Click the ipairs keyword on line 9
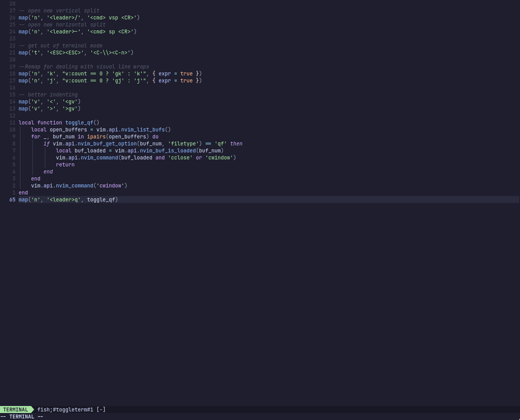The image size is (520, 420). 96,136
